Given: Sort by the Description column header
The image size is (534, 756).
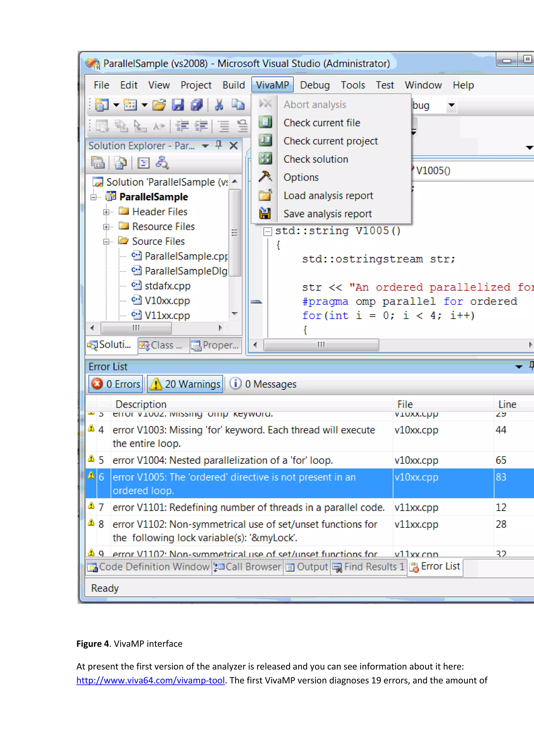Looking at the screenshot, I should coord(252,404).
